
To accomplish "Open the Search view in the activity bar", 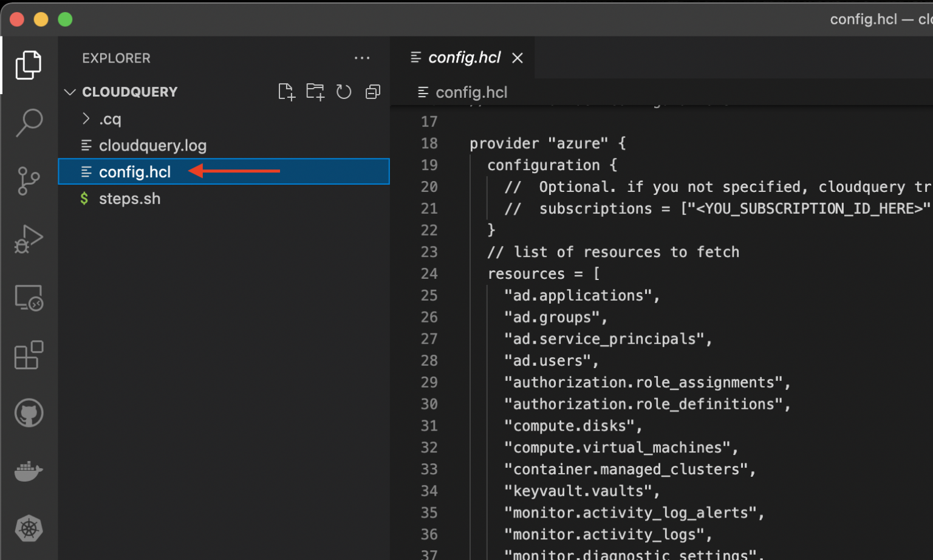I will click(29, 122).
